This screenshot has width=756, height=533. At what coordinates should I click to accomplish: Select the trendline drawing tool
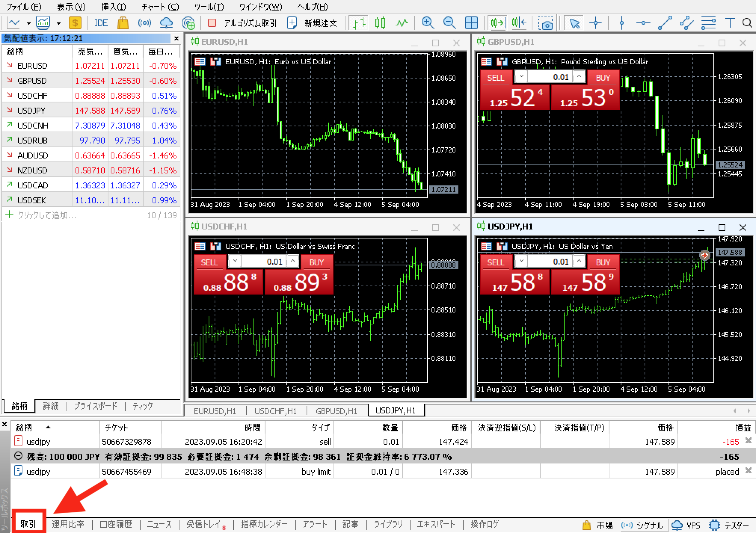coord(665,23)
